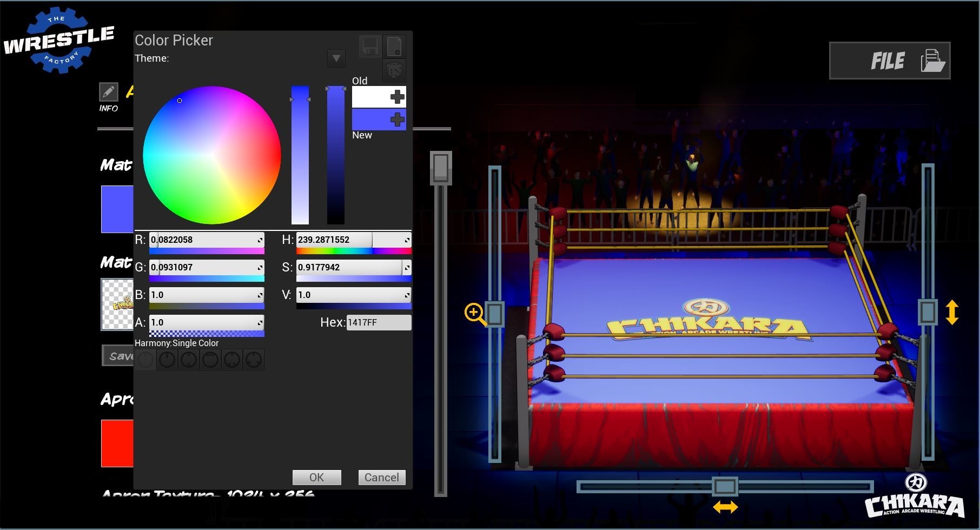Click the B value field 1.0
980x530 pixels.
tap(207, 295)
